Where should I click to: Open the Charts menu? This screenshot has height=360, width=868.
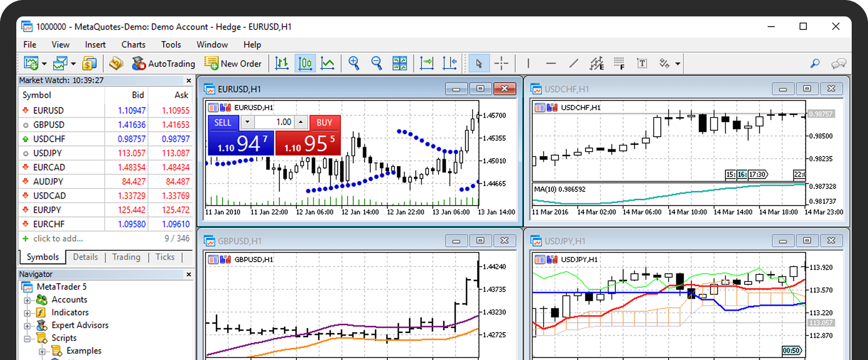click(133, 44)
